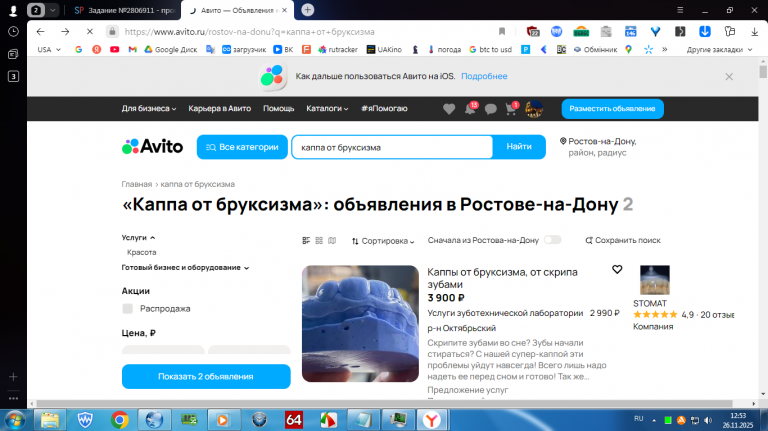Open Карьера в Авито menu item

pos(219,109)
